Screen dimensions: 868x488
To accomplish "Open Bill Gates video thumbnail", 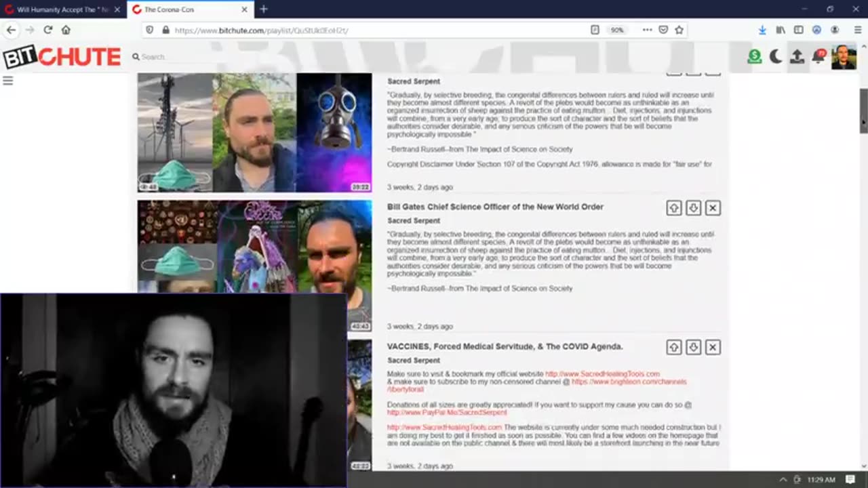I will (x=254, y=247).
